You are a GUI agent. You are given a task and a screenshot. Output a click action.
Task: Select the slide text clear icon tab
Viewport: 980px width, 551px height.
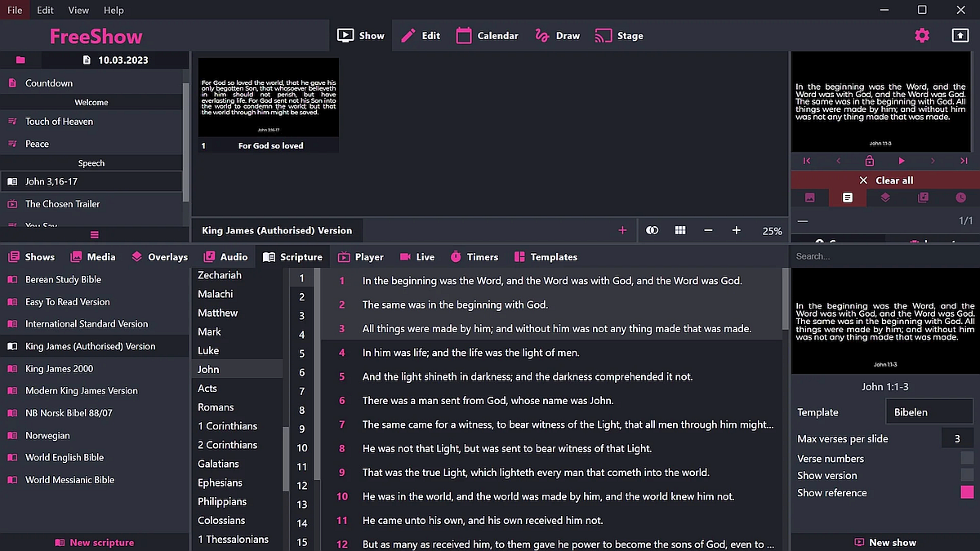click(x=848, y=198)
